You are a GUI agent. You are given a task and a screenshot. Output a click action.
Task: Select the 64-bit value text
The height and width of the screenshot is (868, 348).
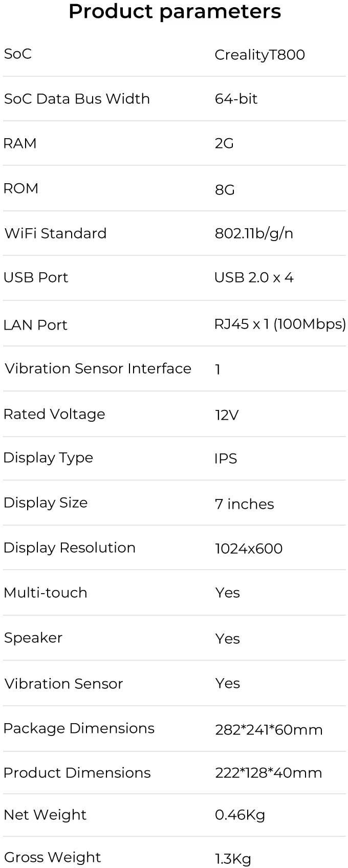[x=236, y=99]
